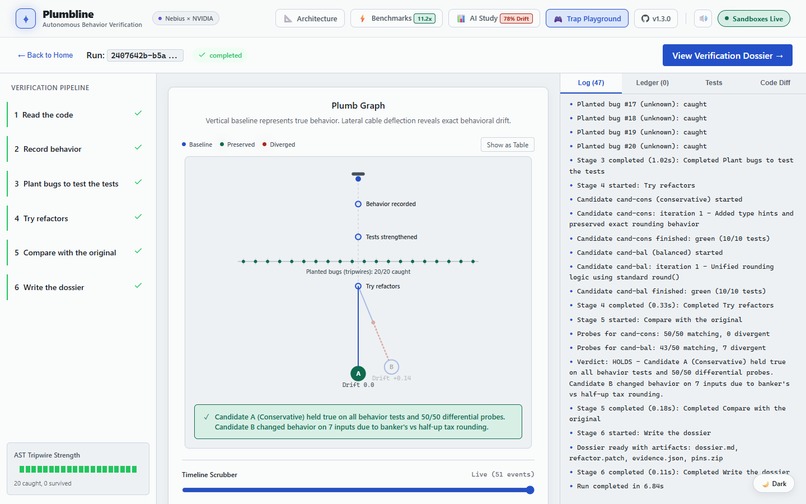Click the run ID 2407642b-b5a field

[x=145, y=55]
